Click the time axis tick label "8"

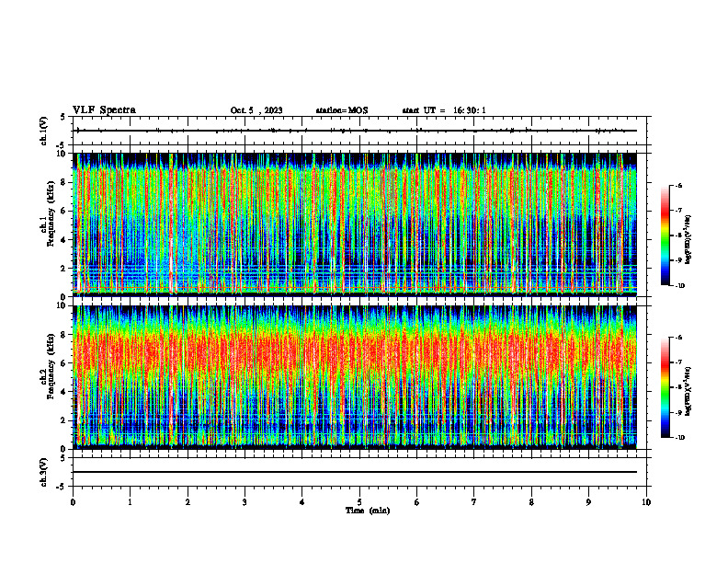point(531,502)
